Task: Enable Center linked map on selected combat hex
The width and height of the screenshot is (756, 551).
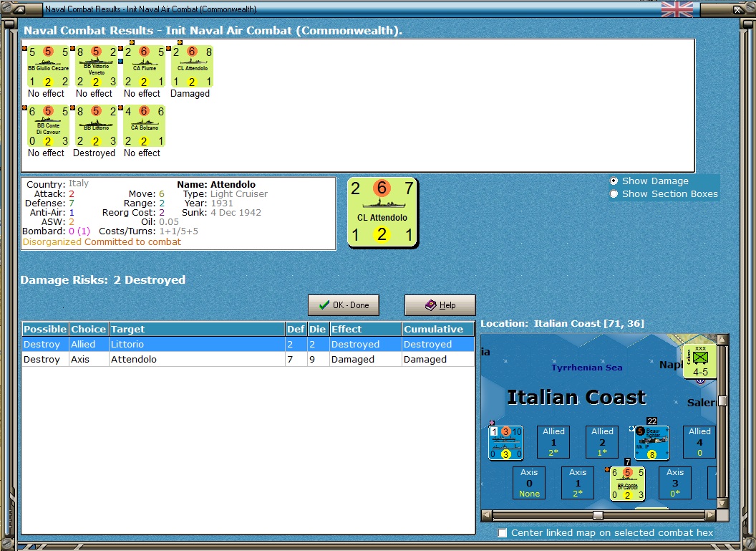Action: [x=503, y=532]
